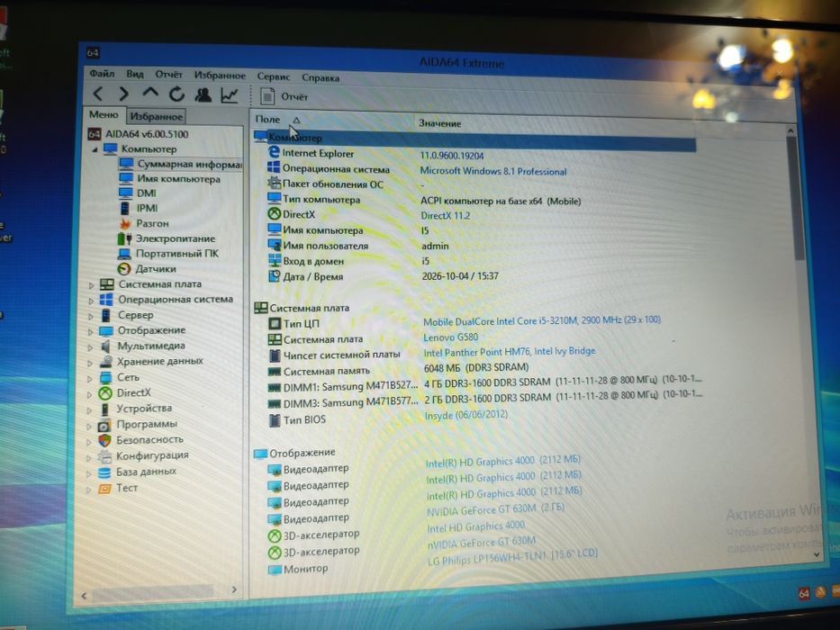Click the Отчёт report toolbar button
The width and height of the screenshot is (840, 630).
[285, 96]
